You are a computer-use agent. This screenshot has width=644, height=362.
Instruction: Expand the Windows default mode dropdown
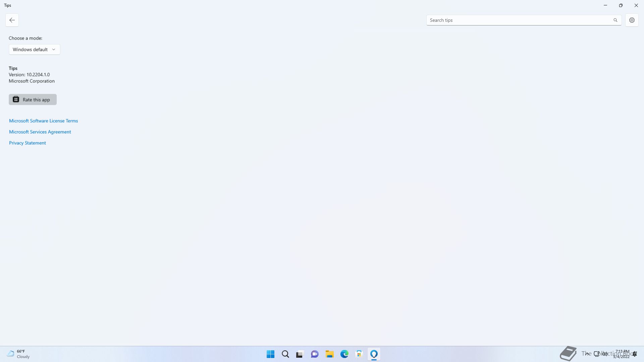click(x=35, y=50)
